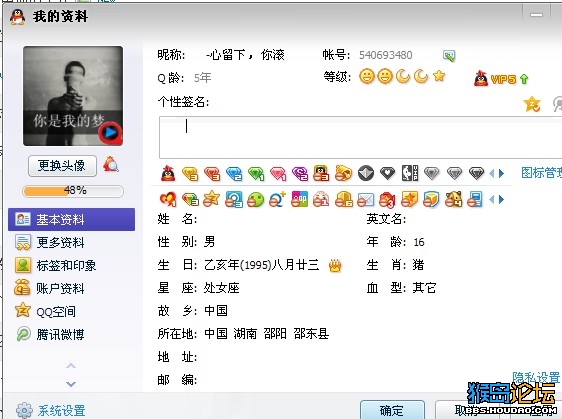This screenshot has height=419, width=562.
Task: Click the yellow star Qzone icon near signature
Action: 532,104
